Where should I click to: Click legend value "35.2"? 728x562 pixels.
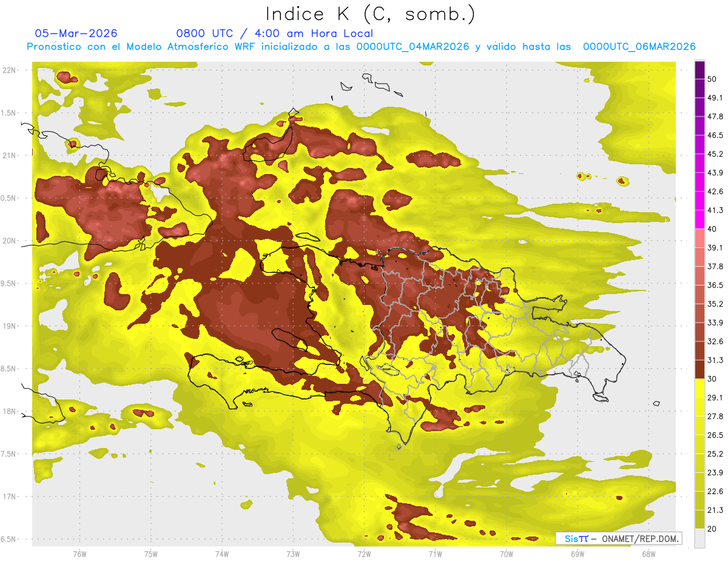click(715, 304)
